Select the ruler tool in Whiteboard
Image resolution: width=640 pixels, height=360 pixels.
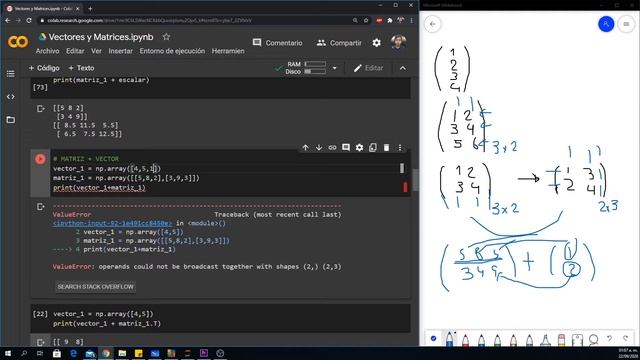pyautogui.click(x=577, y=340)
